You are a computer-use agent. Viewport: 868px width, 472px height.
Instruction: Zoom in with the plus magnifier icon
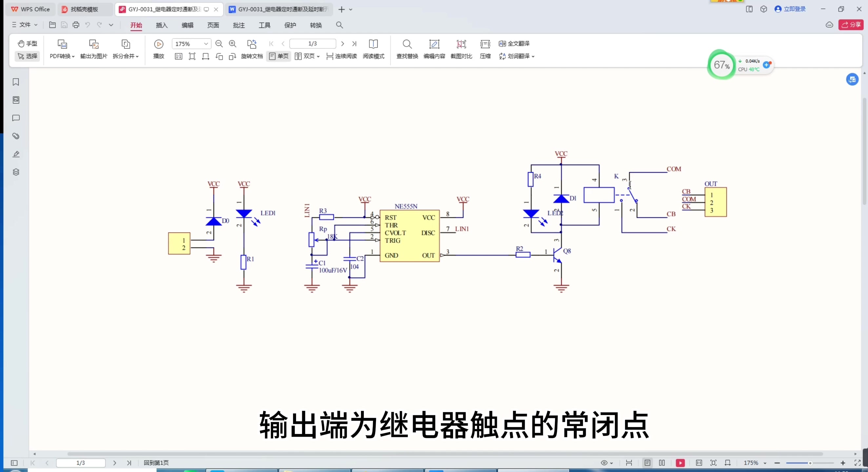(x=232, y=44)
